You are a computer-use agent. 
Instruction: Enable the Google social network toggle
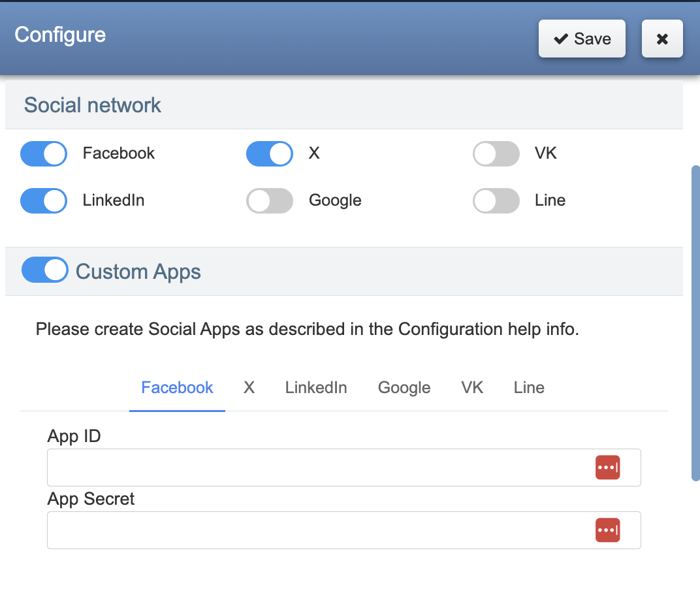(x=269, y=200)
